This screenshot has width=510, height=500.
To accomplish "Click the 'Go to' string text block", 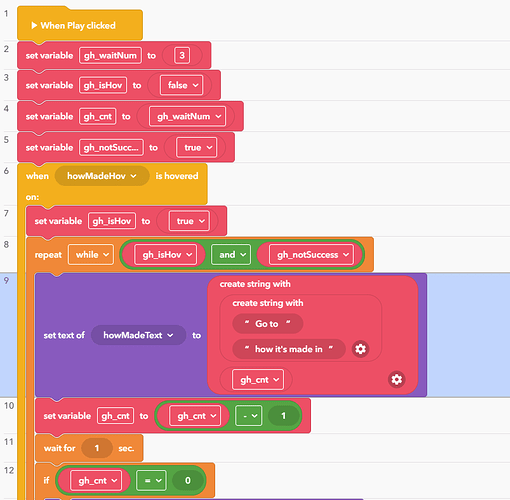I will 267,324.
